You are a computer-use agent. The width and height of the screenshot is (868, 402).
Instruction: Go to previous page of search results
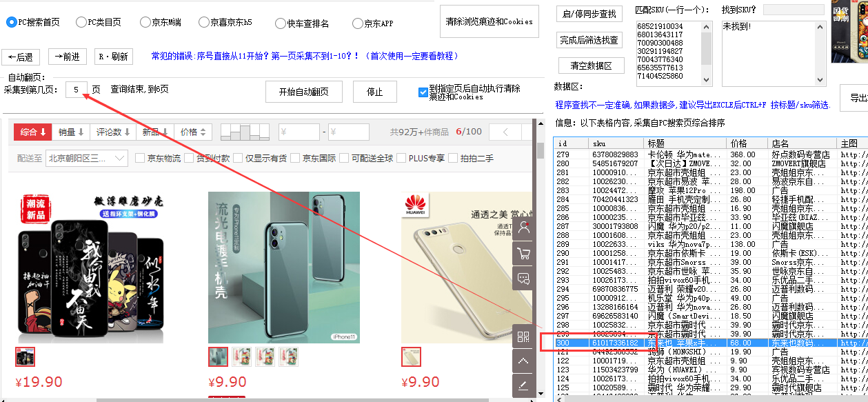point(507,132)
